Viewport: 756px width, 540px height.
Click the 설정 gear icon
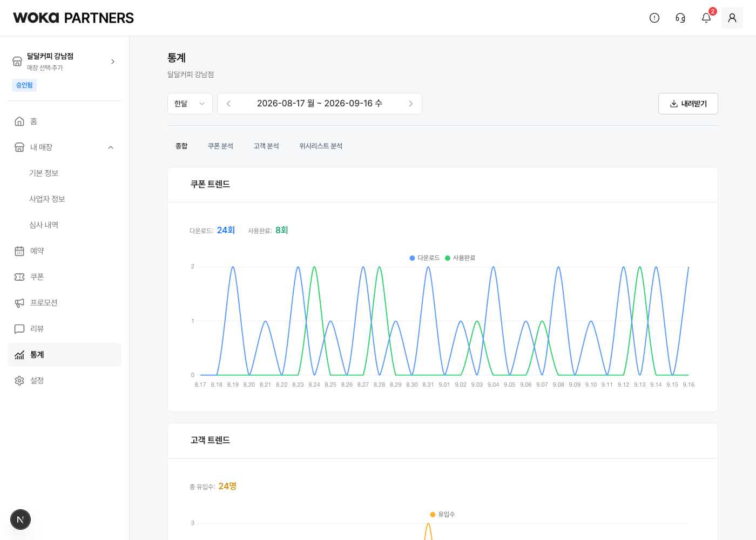[19, 381]
